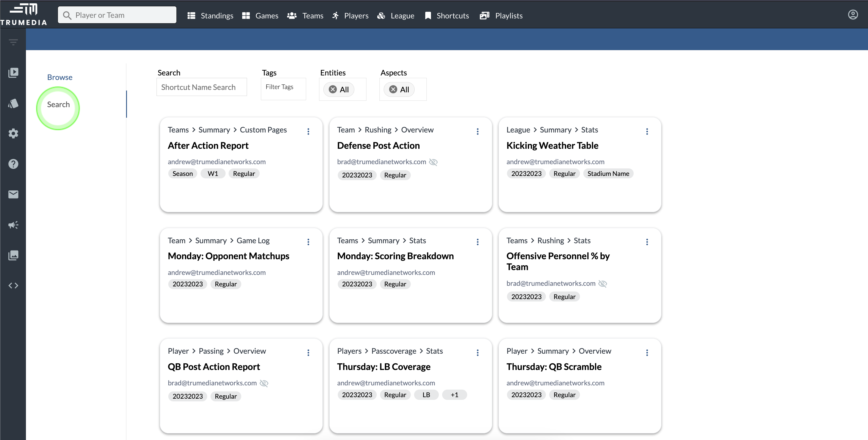Click the image gallery sidebar icon
Viewport: 868px width, 440px height.
13,255
